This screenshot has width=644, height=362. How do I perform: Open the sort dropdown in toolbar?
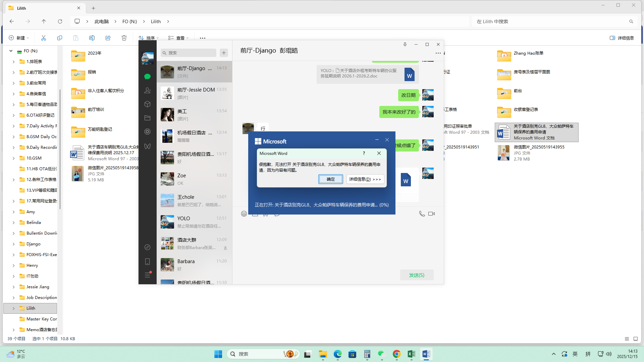(x=149, y=38)
